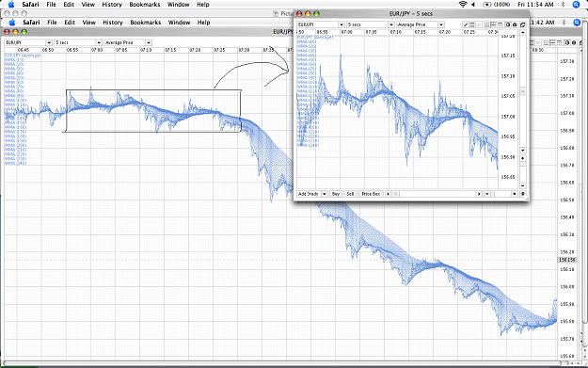Click the minus button on the vertical zoom control
Screen dimensions: 588x368
(523, 185)
